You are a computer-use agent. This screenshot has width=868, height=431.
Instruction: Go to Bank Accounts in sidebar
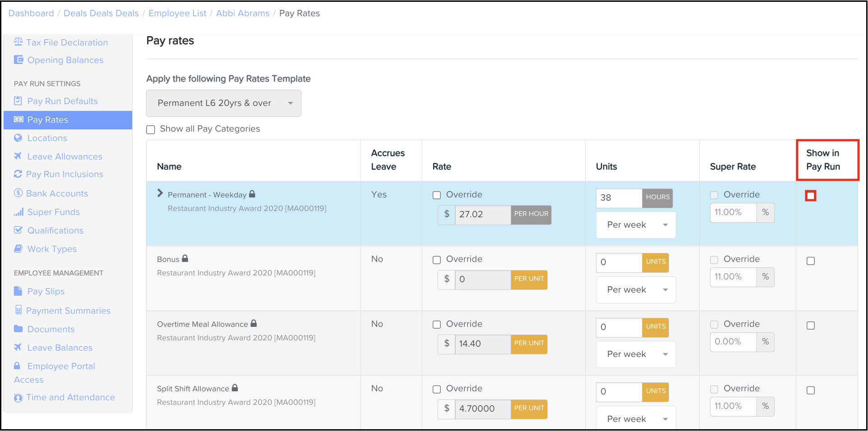pyautogui.click(x=57, y=193)
